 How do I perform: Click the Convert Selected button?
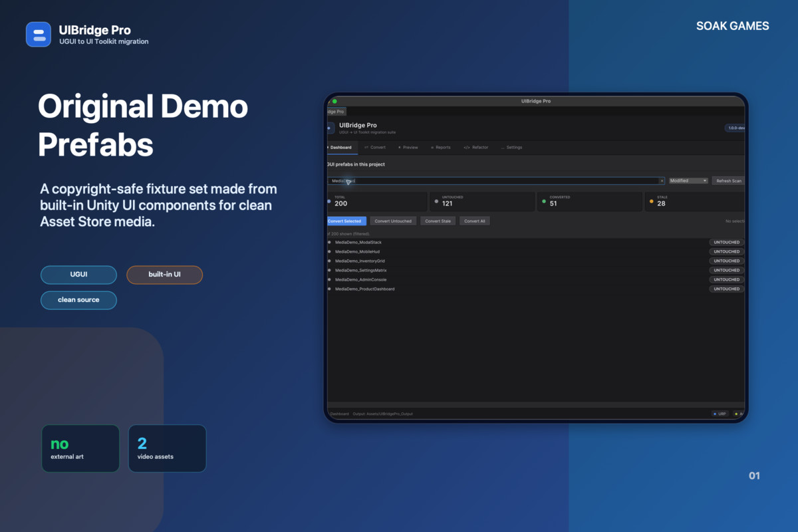tap(346, 221)
